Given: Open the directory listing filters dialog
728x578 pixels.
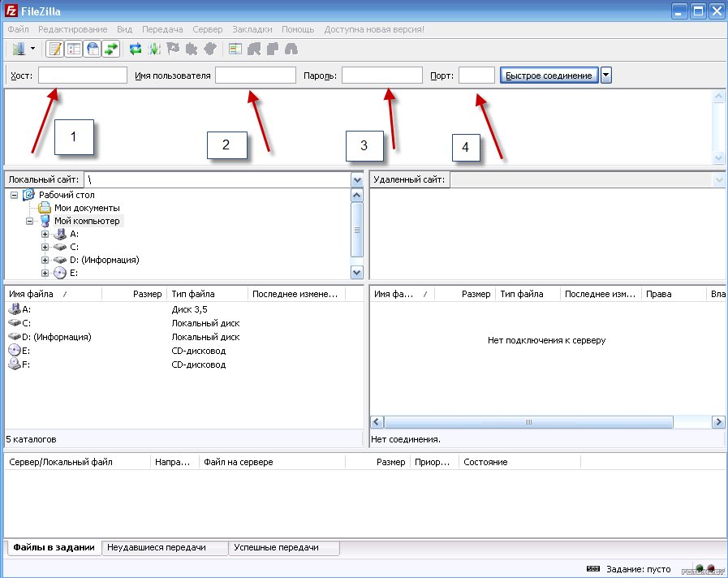Looking at the screenshot, I should [235, 49].
